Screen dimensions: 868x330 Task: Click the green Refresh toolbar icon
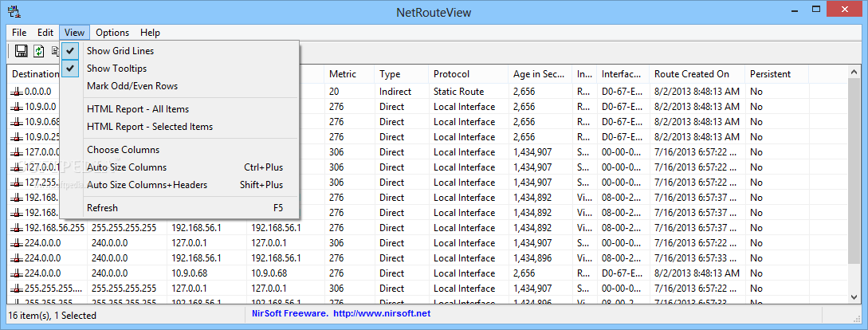point(39,51)
